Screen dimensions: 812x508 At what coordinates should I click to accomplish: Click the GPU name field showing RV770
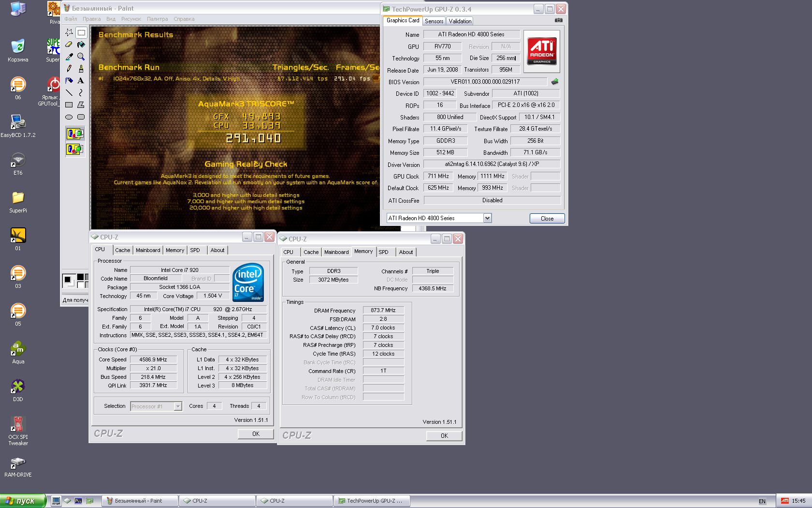pos(442,46)
